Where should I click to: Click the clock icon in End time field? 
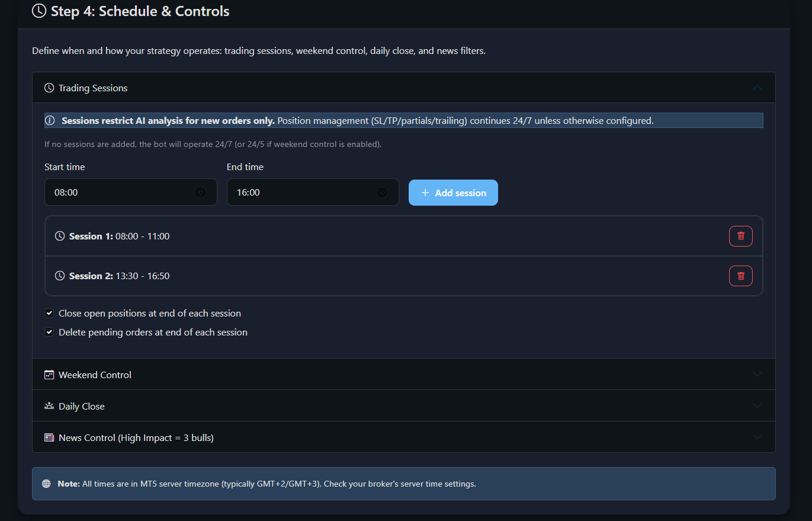(x=382, y=193)
